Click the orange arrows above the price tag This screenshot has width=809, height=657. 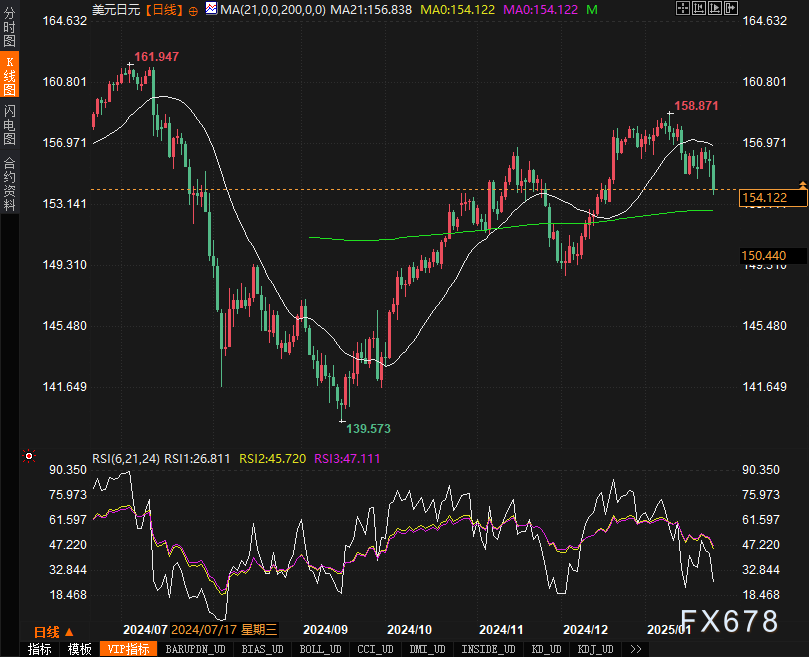point(802,185)
